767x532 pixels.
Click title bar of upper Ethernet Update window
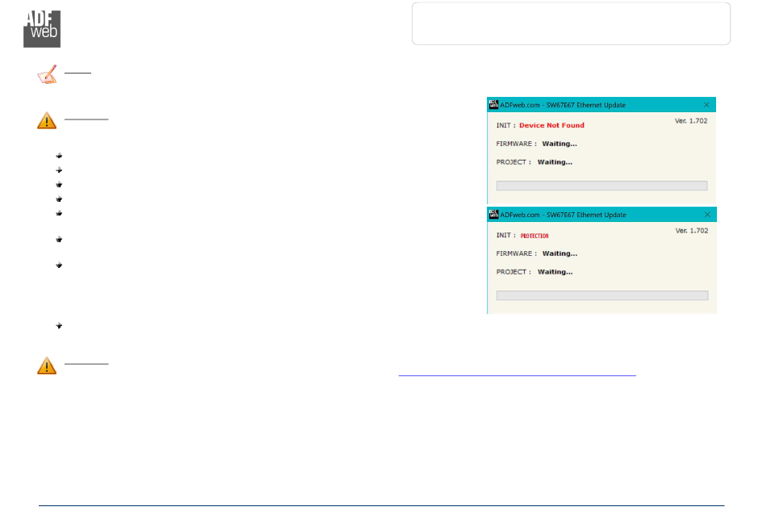[601, 105]
